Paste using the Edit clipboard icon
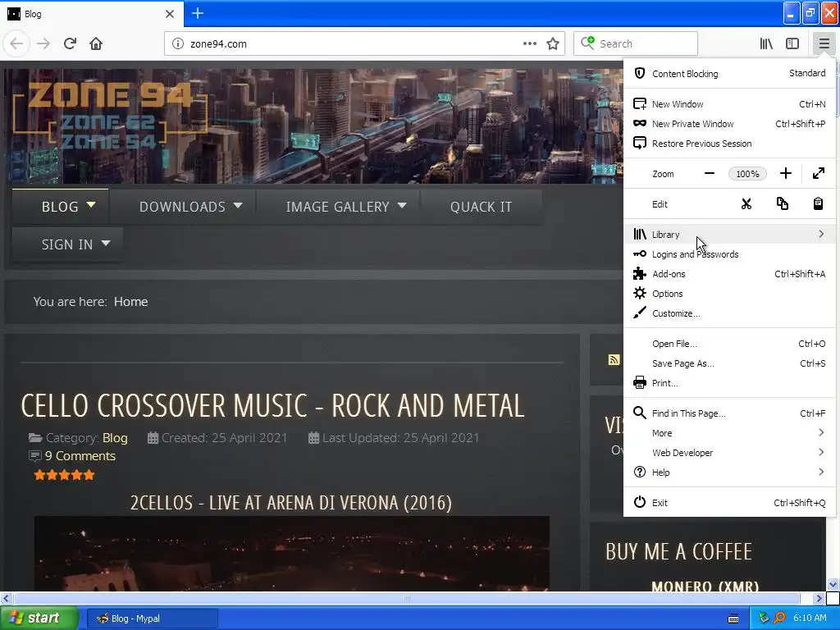Viewport: 840px width, 630px height. 818,203
